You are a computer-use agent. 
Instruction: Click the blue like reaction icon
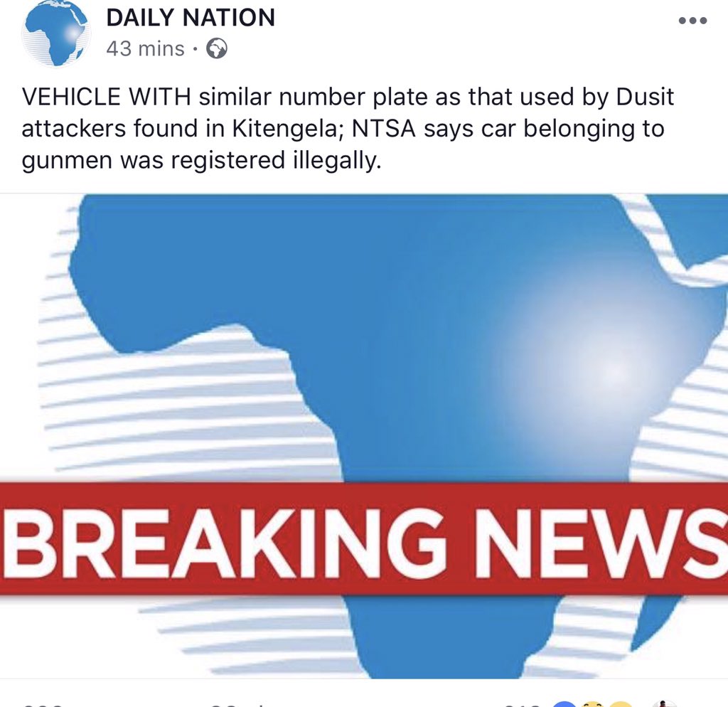(564, 704)
